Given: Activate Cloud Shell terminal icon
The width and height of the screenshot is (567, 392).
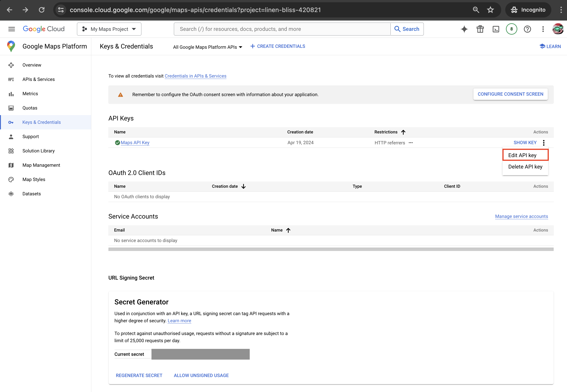Looking at the screenshot, I should click(x=496, y=29).
